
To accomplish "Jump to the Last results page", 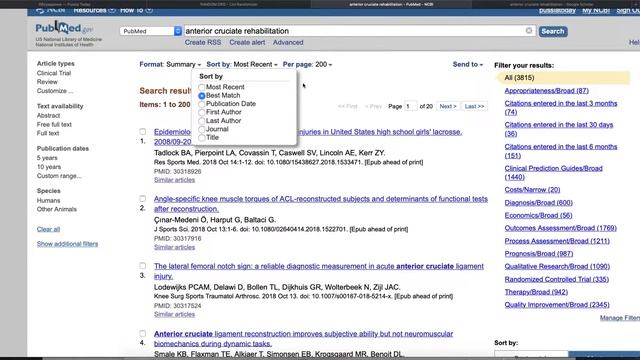I will tap(474, 106).
